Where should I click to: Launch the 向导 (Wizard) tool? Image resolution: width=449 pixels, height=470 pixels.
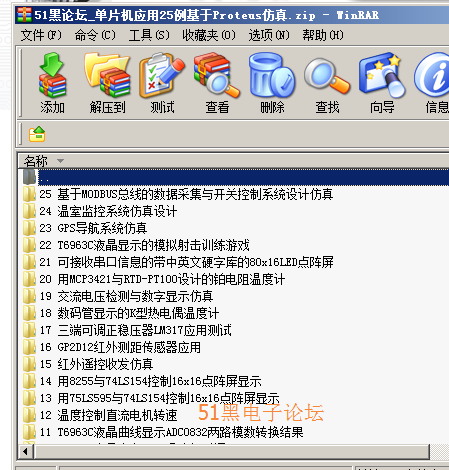click(382, 76)
